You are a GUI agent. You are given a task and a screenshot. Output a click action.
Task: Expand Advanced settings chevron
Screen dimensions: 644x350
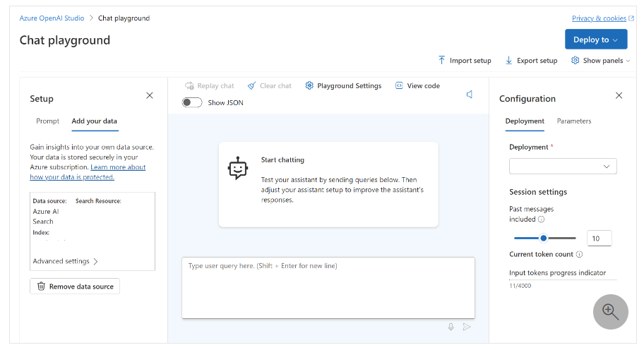pos(95,261)
